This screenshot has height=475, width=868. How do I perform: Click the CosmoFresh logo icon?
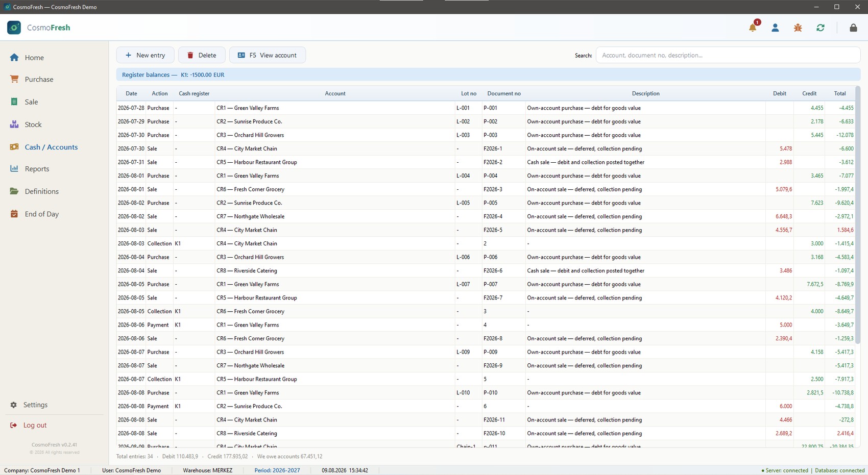pyautogui.click(x=14, y=28)
